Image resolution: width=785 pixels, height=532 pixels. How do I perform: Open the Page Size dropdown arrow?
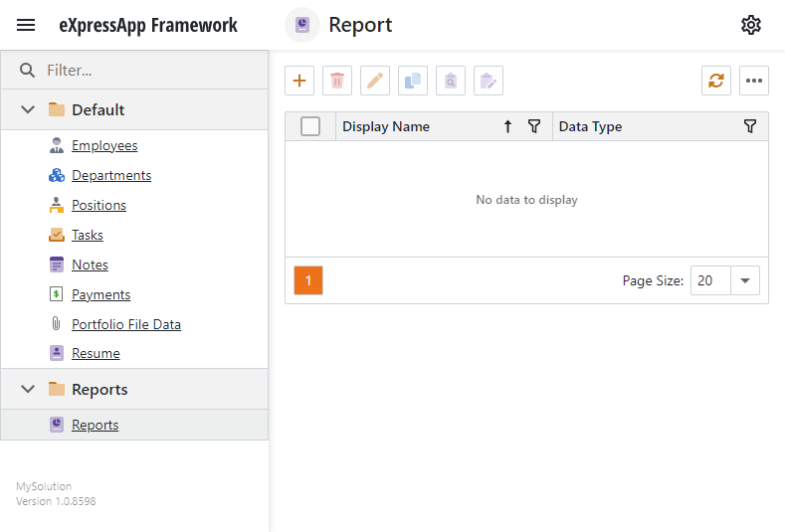(x=745, y=280)
